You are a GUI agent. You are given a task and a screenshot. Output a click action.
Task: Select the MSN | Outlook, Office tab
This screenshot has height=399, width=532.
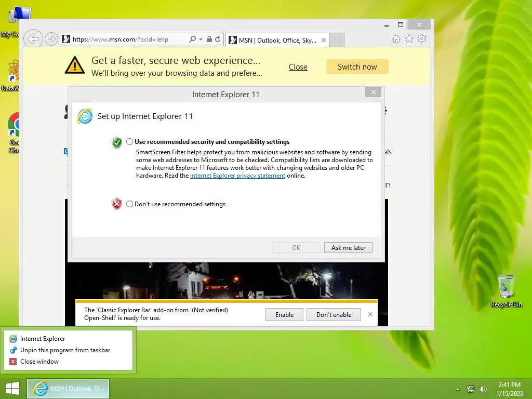[277, 40]
